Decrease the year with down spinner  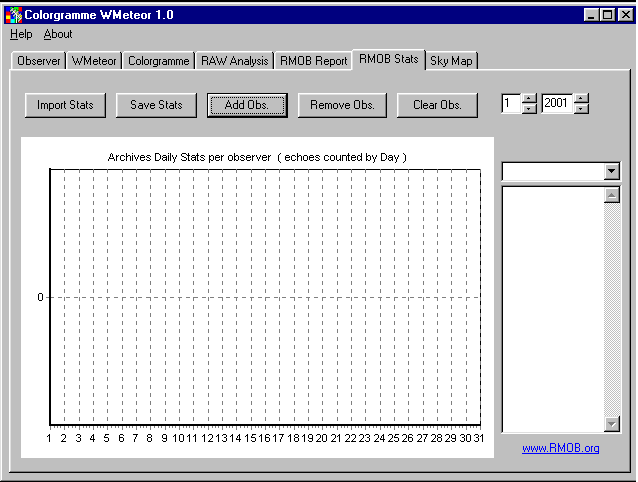point(581,109)
